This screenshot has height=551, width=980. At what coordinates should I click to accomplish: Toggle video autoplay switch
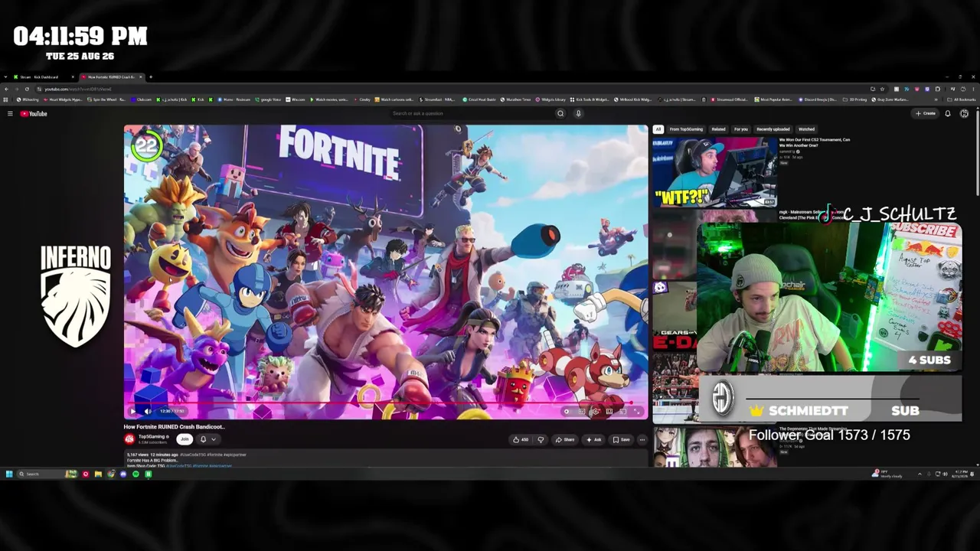567,411
